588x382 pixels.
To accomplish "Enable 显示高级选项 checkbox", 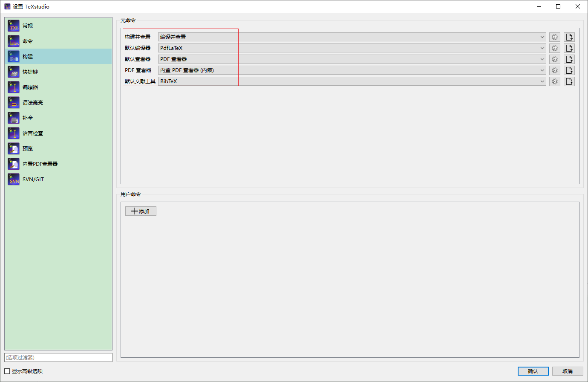I will click(x=7, y=371).
